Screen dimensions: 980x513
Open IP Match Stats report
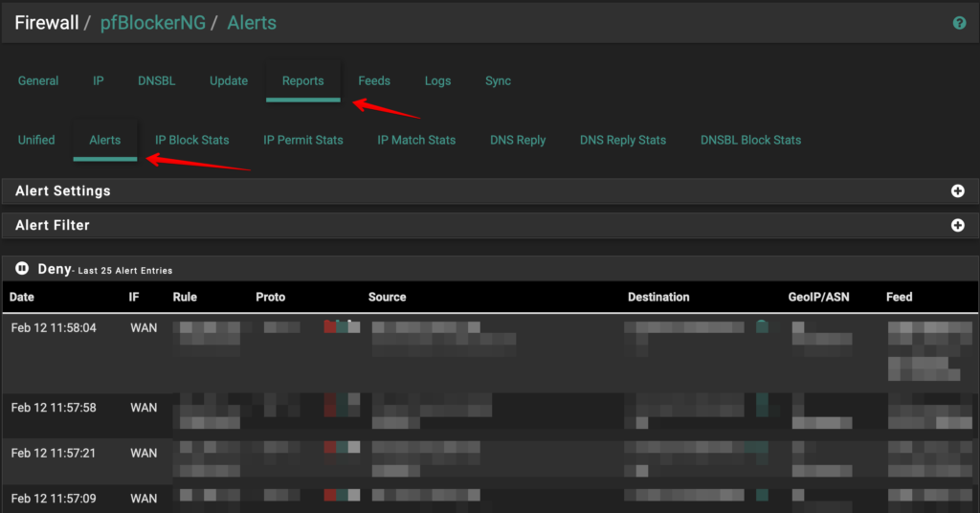pyautogui.click(x=416, y=140)
